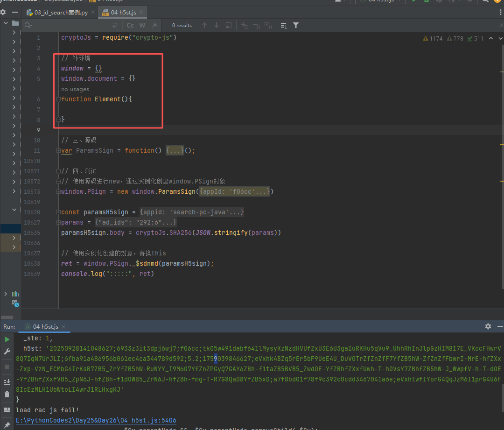Open editor tabs overflow menu

click(x=500, y=12)
